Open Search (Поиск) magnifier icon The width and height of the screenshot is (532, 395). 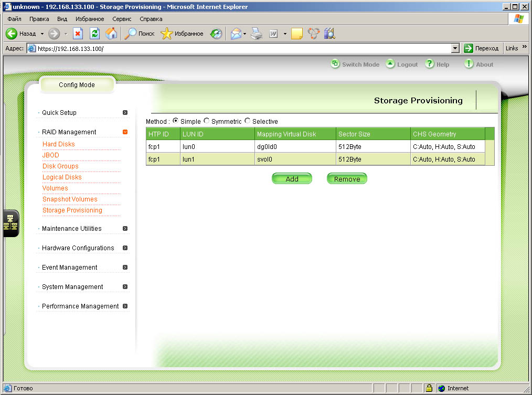coord(130,34)
